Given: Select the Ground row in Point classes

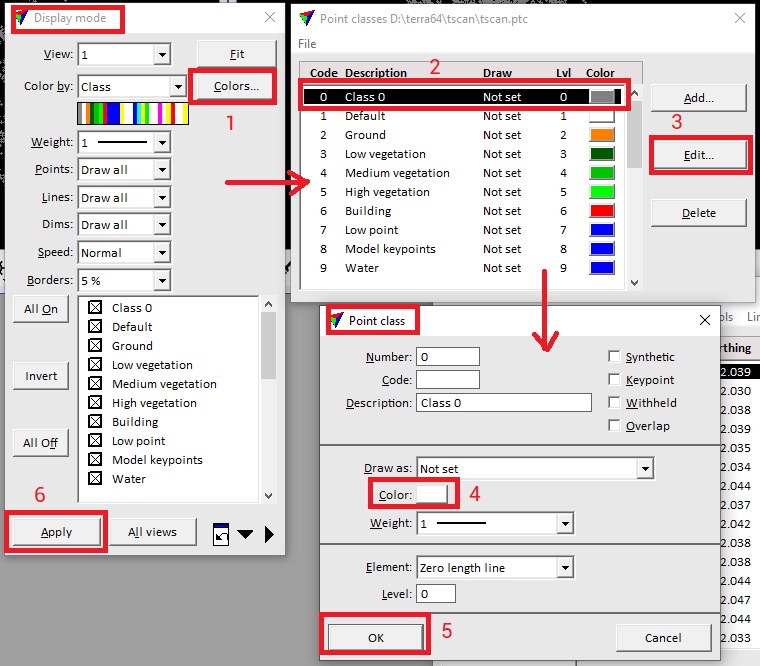Looking at the screenshot, I should (x=461, y=135).
